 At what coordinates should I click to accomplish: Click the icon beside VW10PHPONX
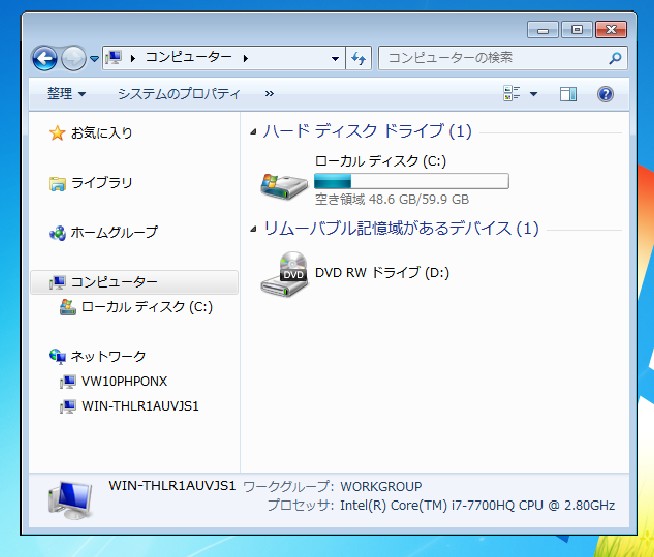pos(68,381)
